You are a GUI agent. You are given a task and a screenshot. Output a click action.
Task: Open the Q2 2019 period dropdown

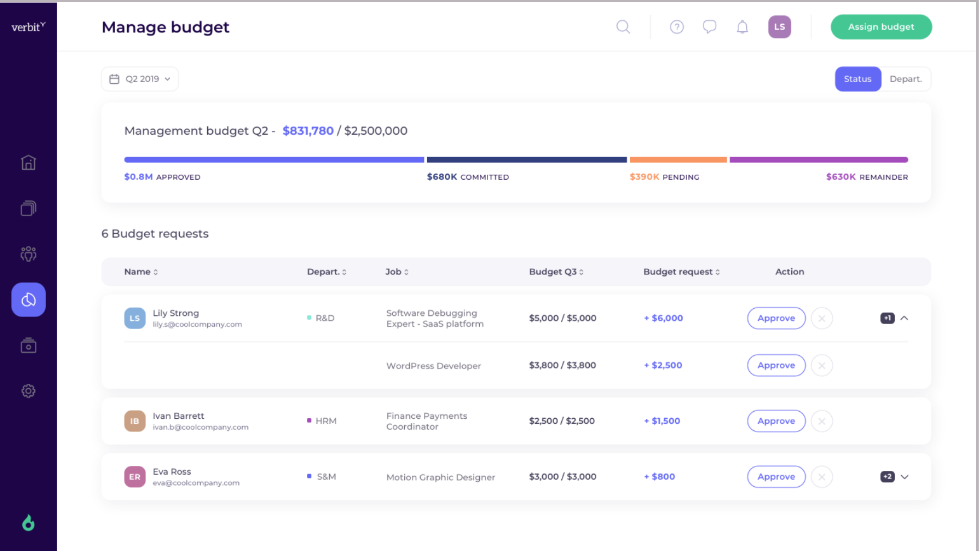pyautogui.click(x=140, y=79)
